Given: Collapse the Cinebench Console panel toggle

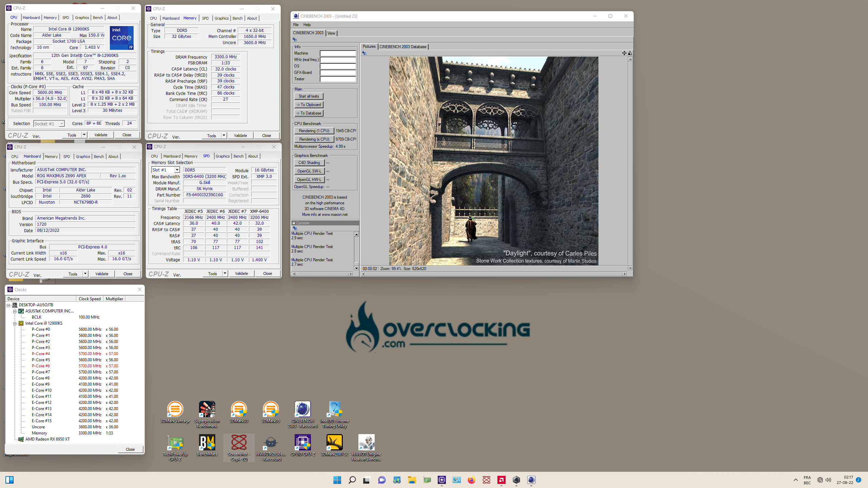Looking at the screenshot, I should (294, 223).
